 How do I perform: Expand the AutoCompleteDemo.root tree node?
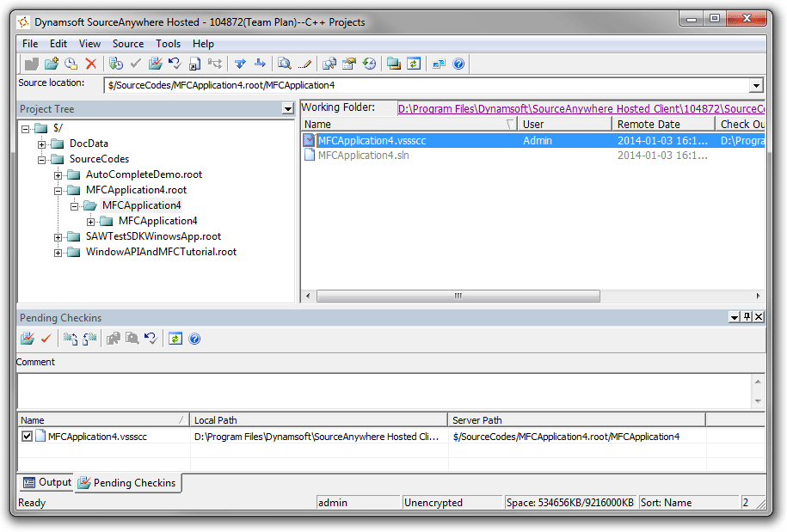tap(58, 174)
